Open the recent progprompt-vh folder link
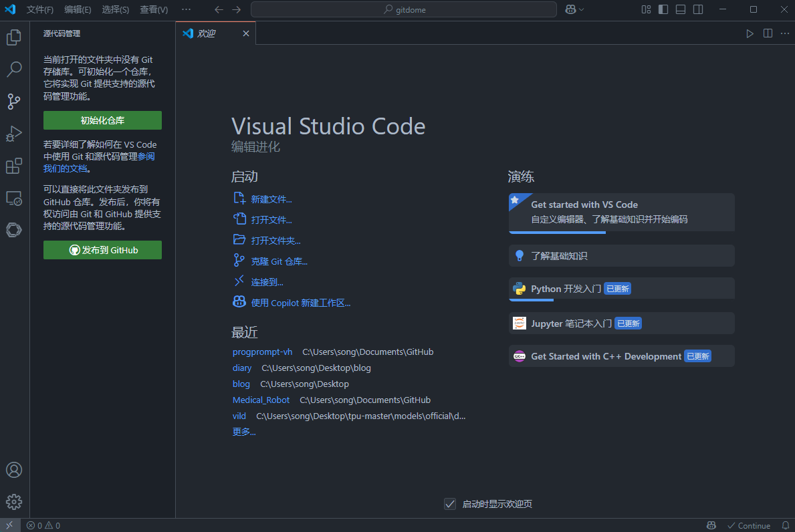Image resolution: width=795 pixels, height=532 pixels. [x=262, y=352]
